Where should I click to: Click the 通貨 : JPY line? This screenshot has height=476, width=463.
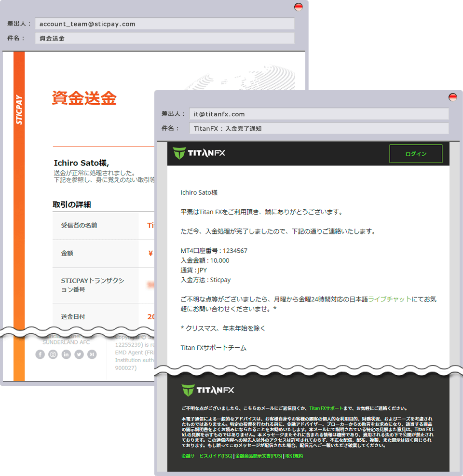tap(194, 270)
